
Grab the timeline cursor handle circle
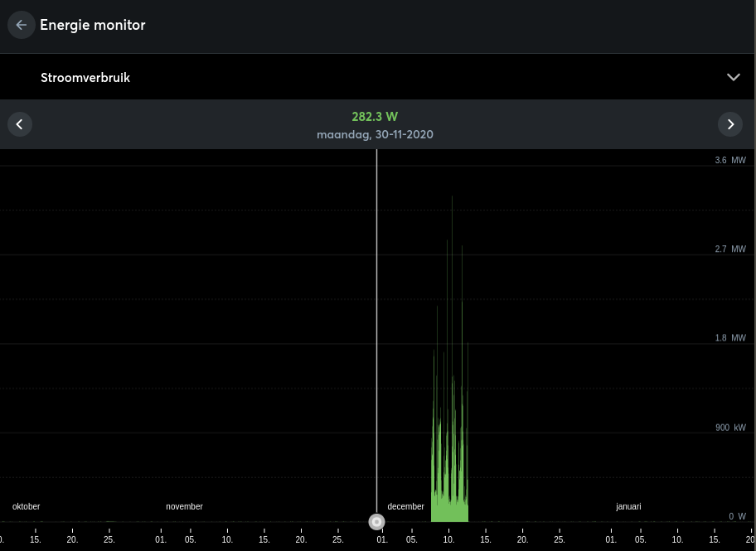tap(376, 522)
